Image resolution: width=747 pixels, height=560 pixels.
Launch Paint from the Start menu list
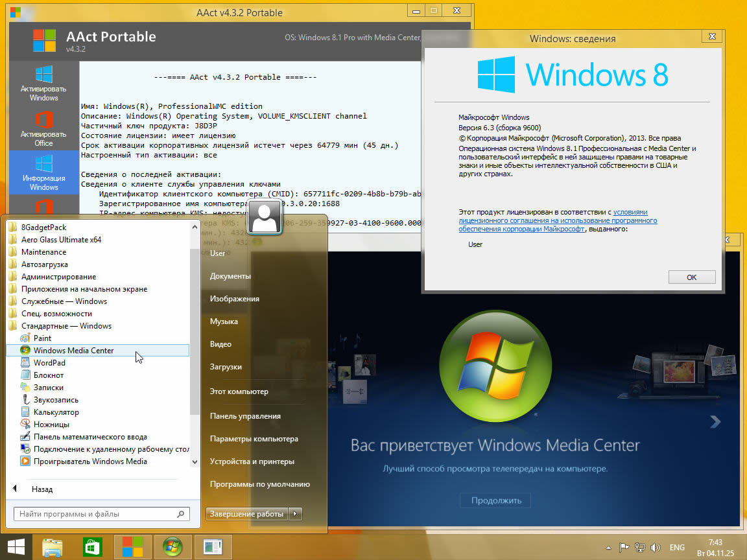pos(42,338)
